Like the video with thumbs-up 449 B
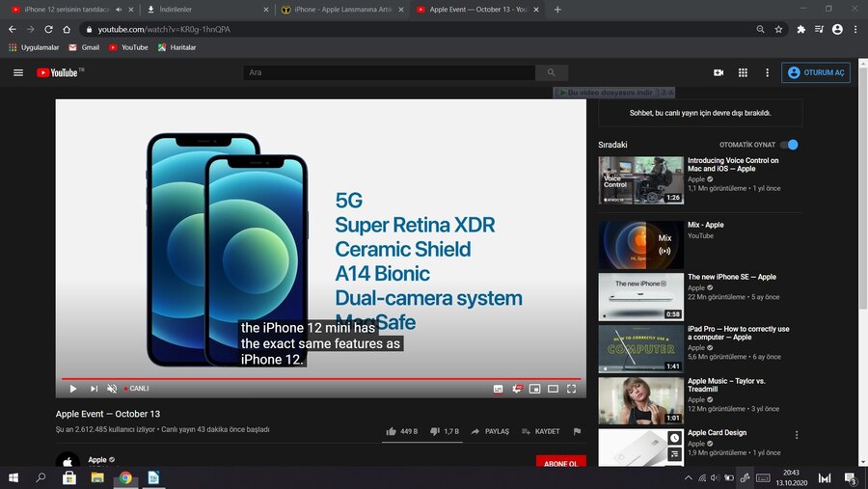 tap(402, 431)
